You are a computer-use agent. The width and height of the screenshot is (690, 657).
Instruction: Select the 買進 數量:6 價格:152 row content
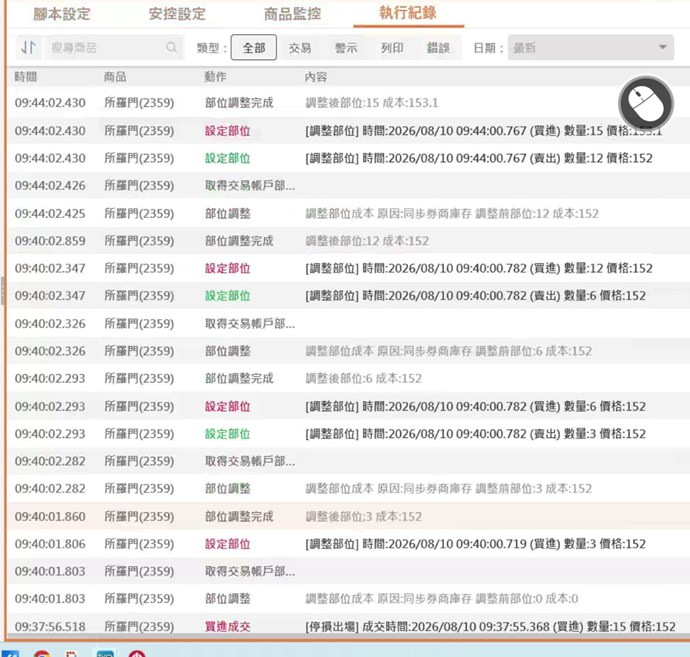click(x=475, y=406)
